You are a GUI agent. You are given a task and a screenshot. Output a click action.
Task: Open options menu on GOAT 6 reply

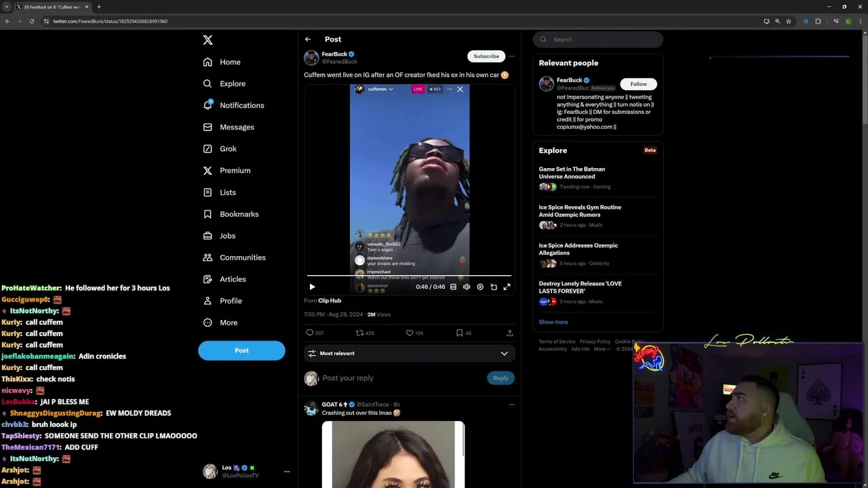click(512, 405)
